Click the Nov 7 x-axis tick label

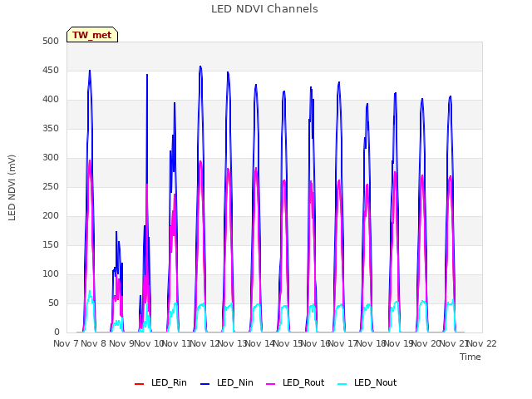click(66, 343)
